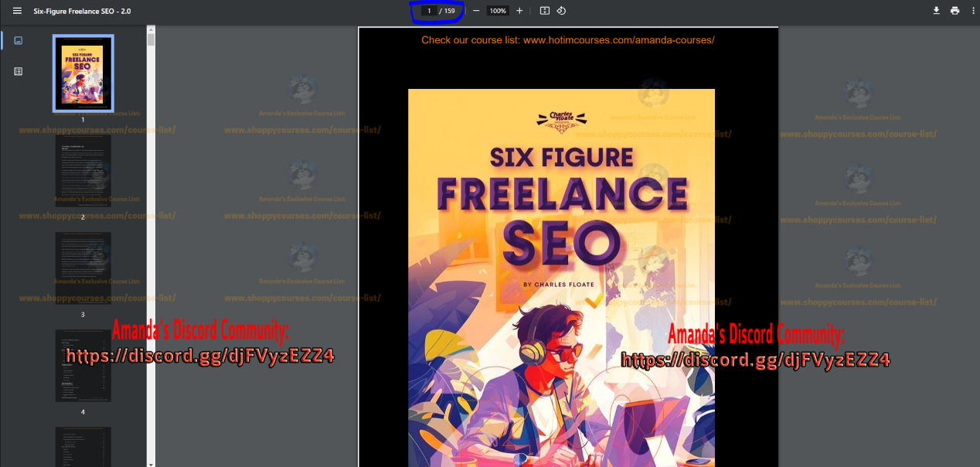Select the page 1 cover thumbnail
This screenshot has height=467, width=980.
click(83, 73)
